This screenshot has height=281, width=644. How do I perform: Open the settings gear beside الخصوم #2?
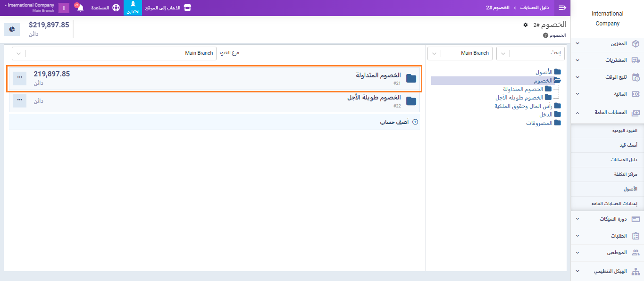[526, 25]
